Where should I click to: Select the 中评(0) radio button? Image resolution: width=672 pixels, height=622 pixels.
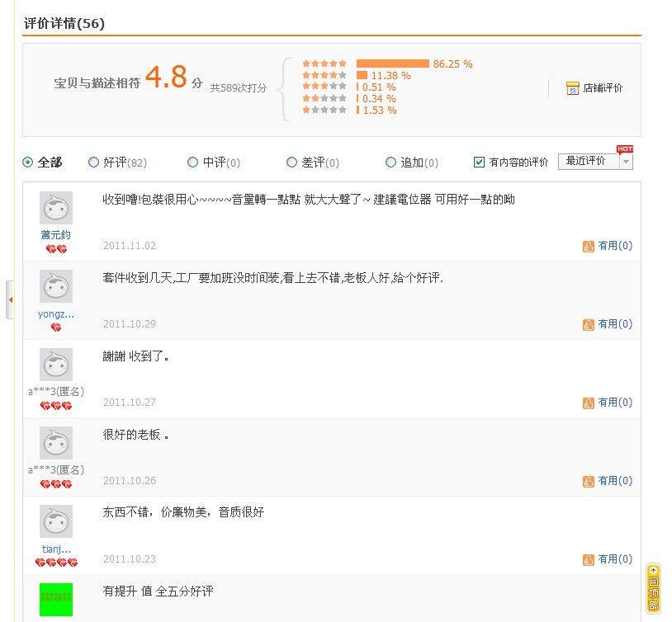pyautogui.click(x=193, y=163)
